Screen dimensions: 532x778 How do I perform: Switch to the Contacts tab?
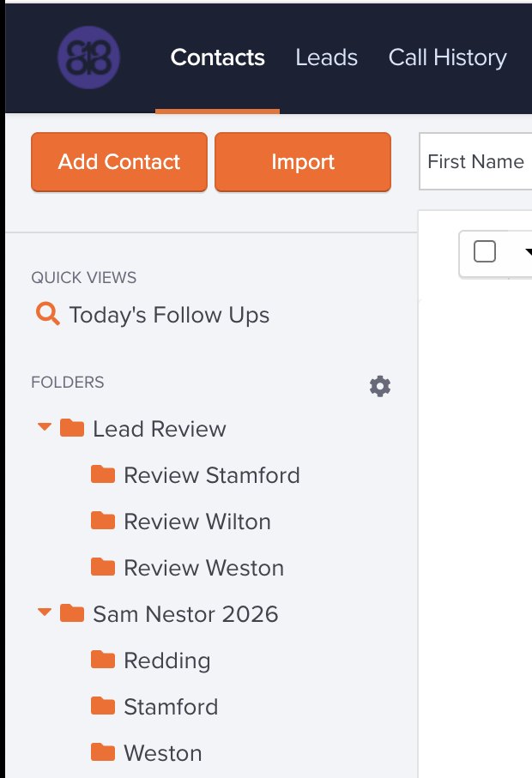(x=217, y=57)
